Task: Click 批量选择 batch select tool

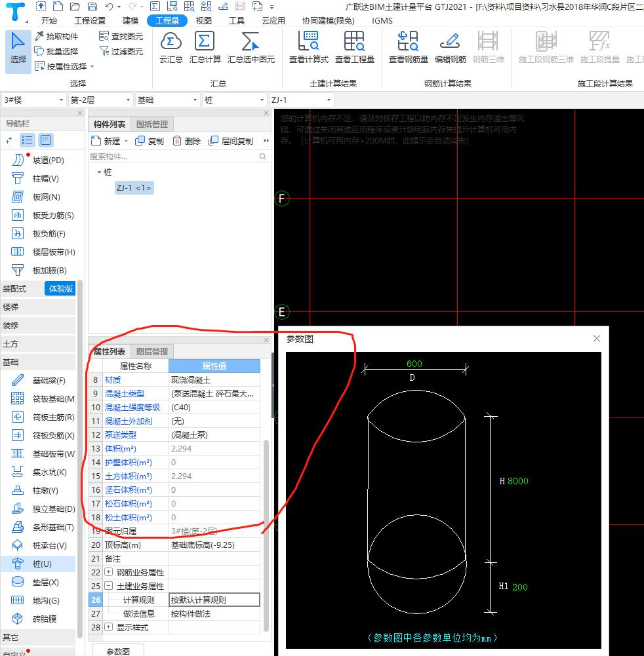Action: tap(56, 52)
